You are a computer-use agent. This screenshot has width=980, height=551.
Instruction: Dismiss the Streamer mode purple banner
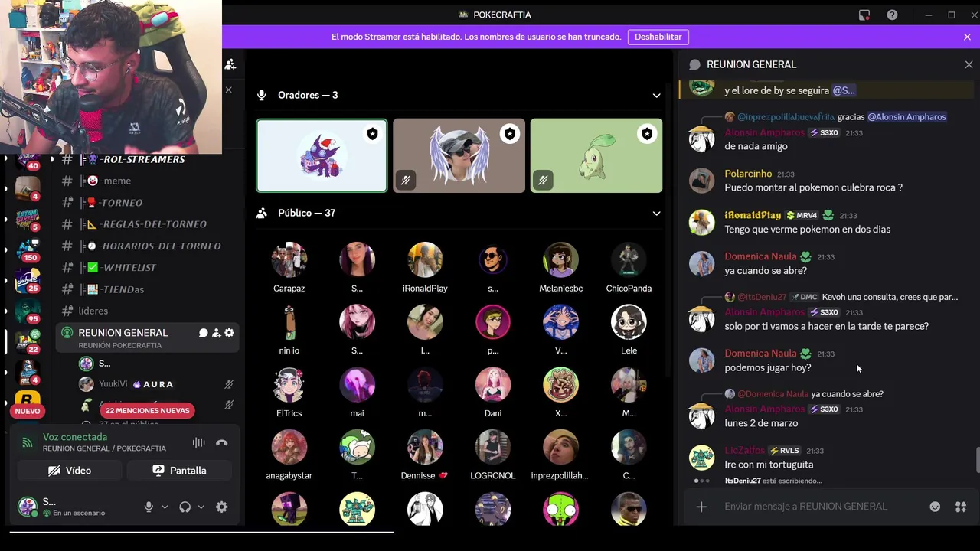pyautogui.click(x=967, y=37)
